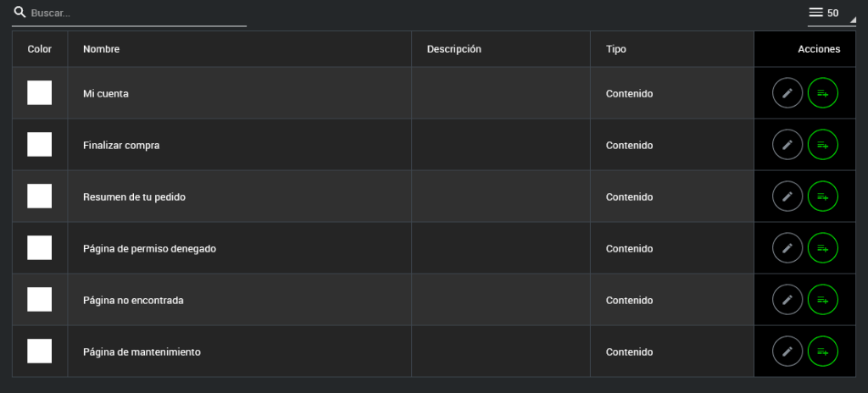The width and height of the screenshot is (868, 393).
Task: Sort by the Tipo column header
Action: click(x=616, y=49)
